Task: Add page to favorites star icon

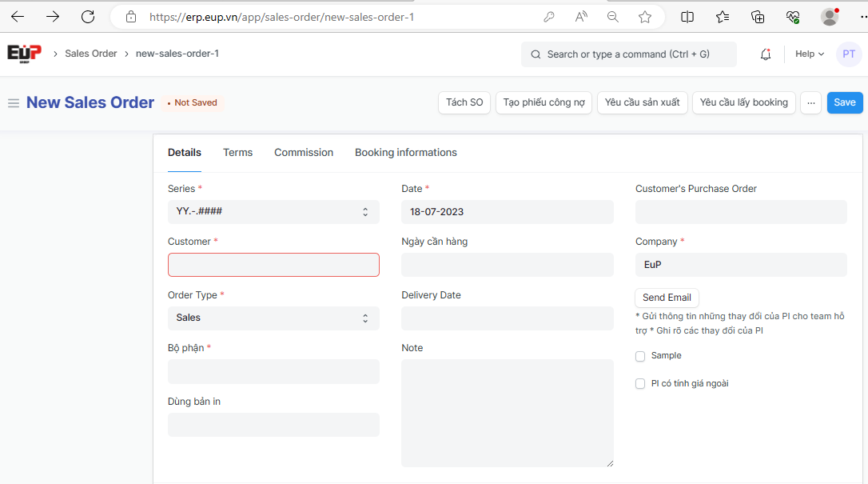Action: point(645,17)
